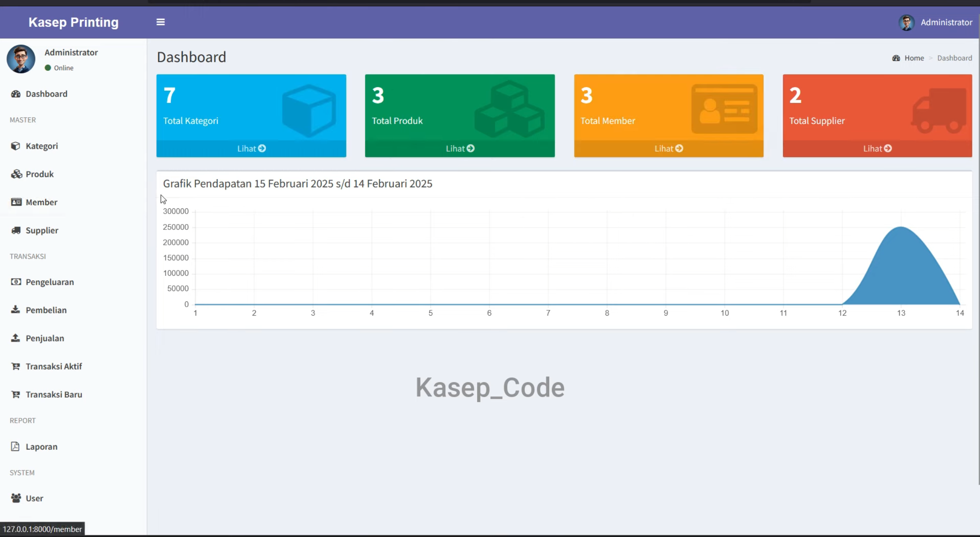Click the Grafik Pendapatan chart title
This screenshot has height=537, width=980.
coord(297,184)
